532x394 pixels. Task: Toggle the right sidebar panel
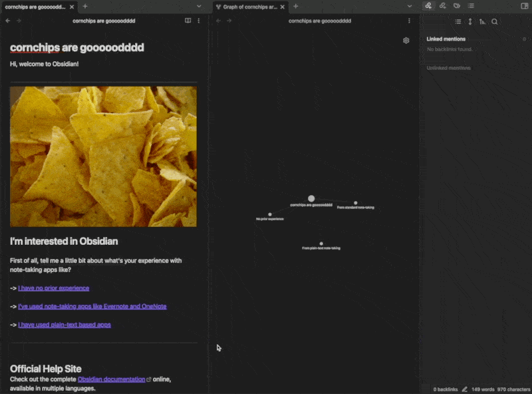(x=524, y=6)
